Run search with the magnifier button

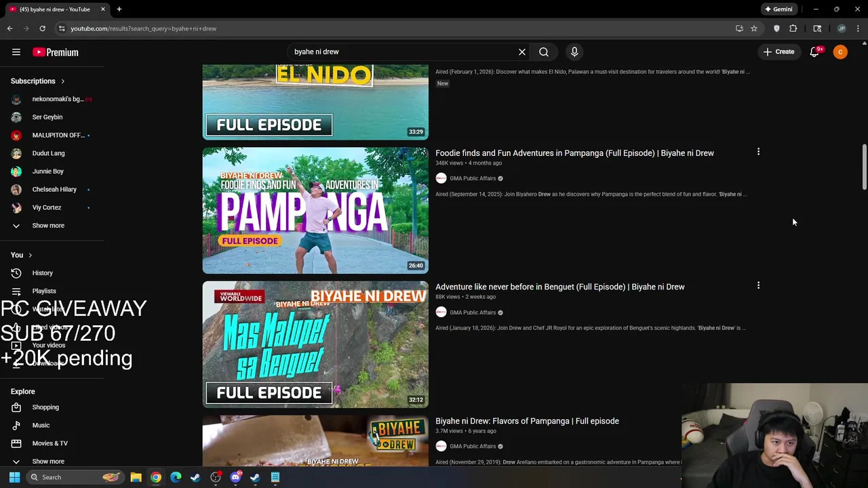(x=544, y=52)
